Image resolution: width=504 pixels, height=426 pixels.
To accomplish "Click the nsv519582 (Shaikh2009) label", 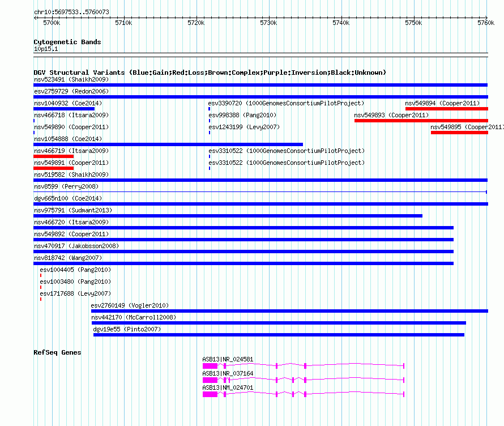I will click(71, 174).
